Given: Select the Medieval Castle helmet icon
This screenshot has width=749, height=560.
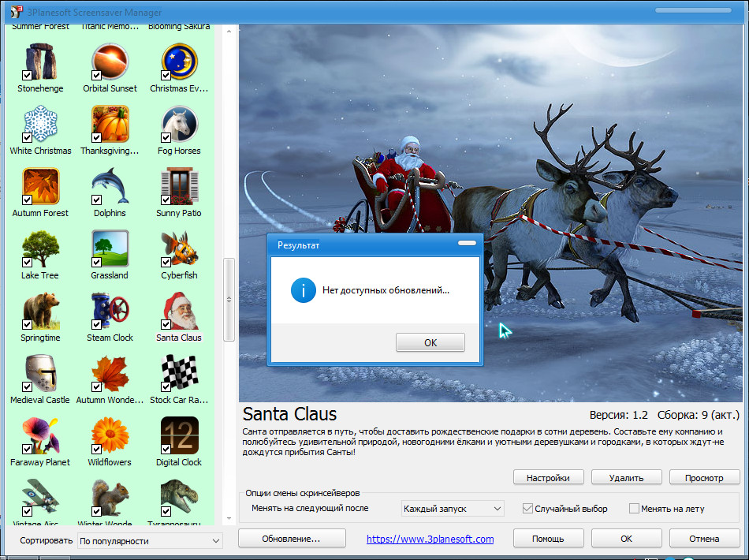Looking at the screenshot, I should click(x=40, y=373).
